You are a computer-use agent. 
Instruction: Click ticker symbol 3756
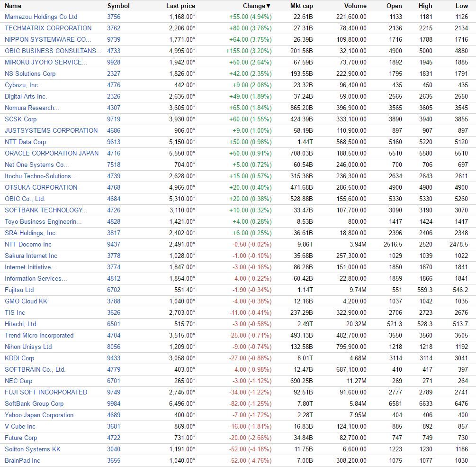(x=114, y=17)
